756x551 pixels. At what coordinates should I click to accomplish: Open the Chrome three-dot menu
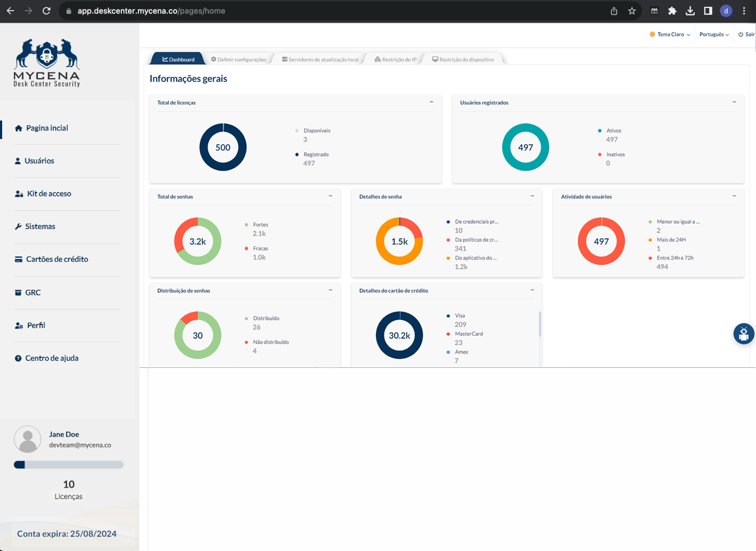(x=744, y=11)
